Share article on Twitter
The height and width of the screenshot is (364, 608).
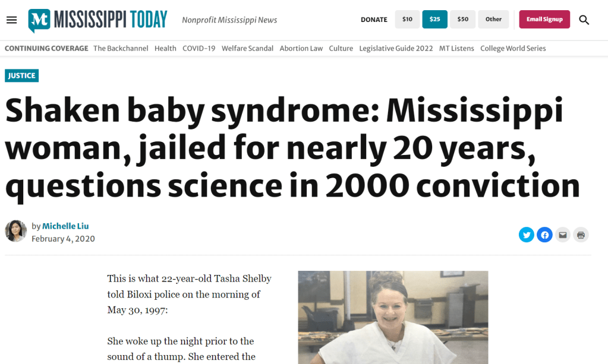pyautogui.click(x=527, y=235)
